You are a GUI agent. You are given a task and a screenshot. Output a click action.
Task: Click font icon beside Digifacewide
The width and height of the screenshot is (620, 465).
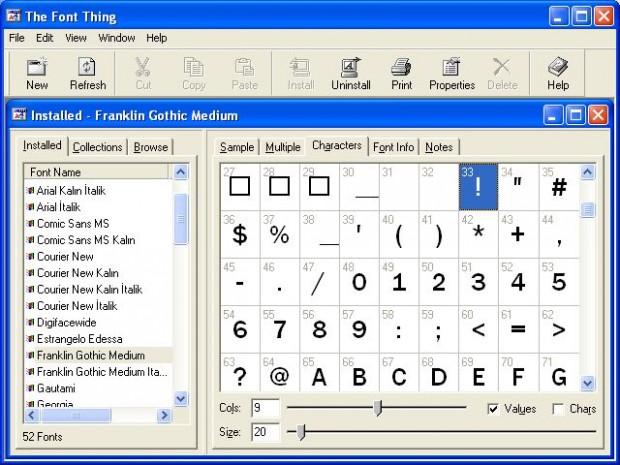click(x=30, y=322)
